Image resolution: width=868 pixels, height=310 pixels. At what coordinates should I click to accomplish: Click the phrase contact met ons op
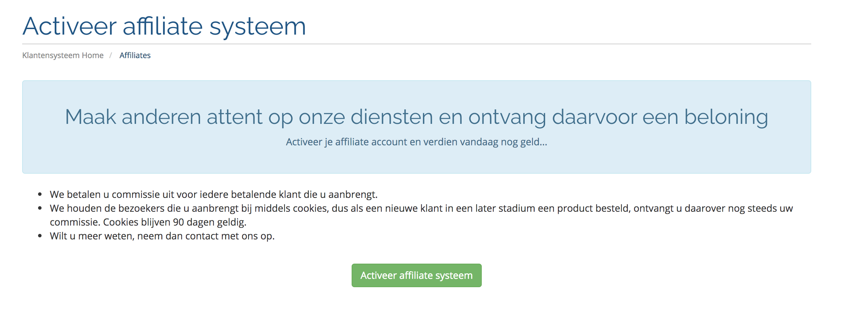(x=230, y=236)
